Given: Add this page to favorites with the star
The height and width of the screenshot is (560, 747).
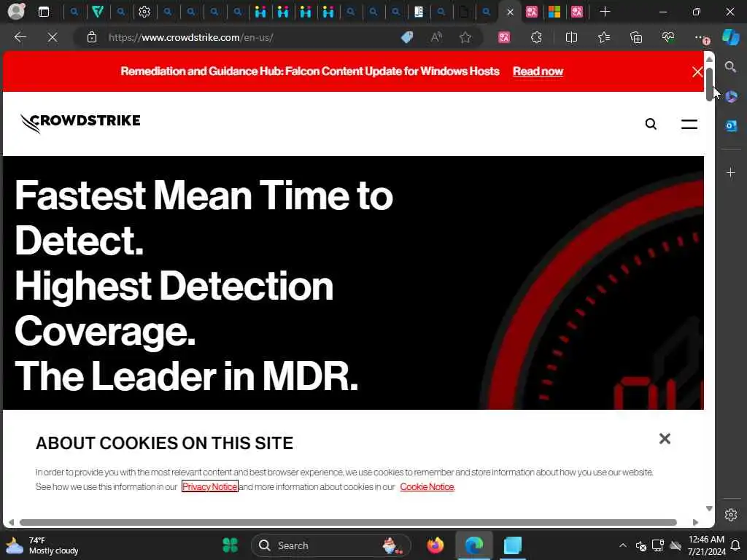Looking at the screenshot, I should (x=465, y=37).
